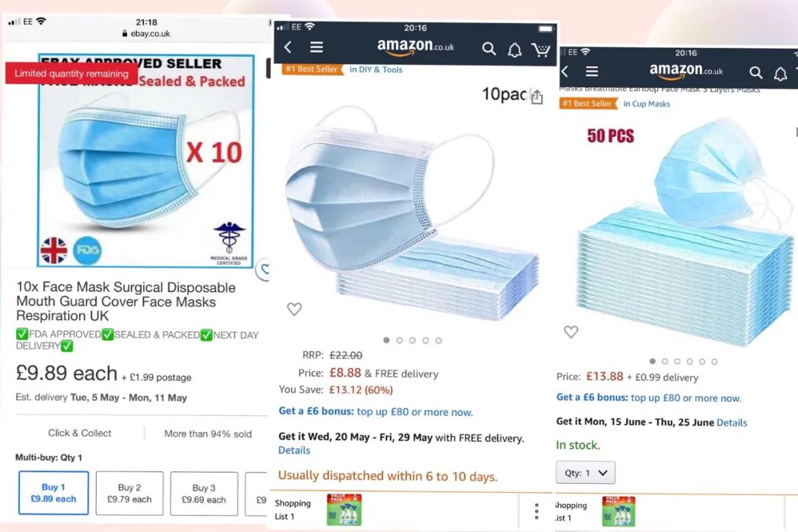Open three-dot options on Shopping List bar
The height and width of the screenshot is (532, 798).
[536, 511]
